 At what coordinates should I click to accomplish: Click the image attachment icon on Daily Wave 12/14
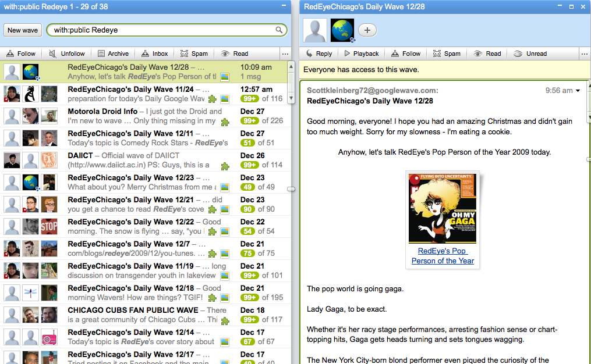225,342
